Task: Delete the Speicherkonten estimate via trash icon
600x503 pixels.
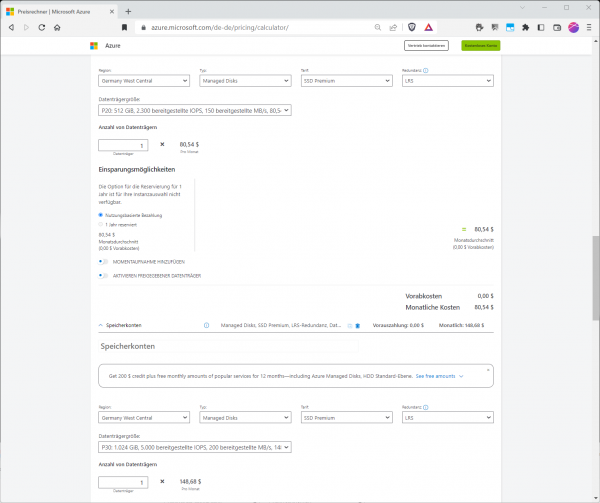Action: click(358, 326)
